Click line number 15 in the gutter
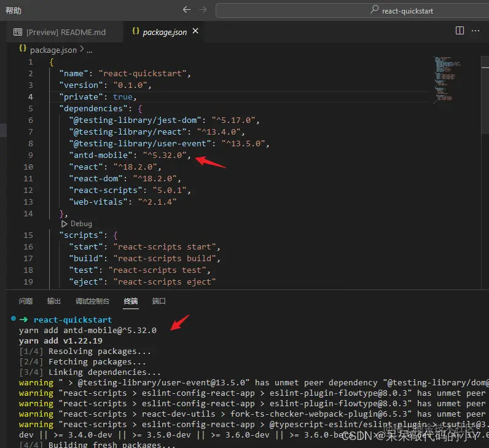 click(x=28, y=235)
